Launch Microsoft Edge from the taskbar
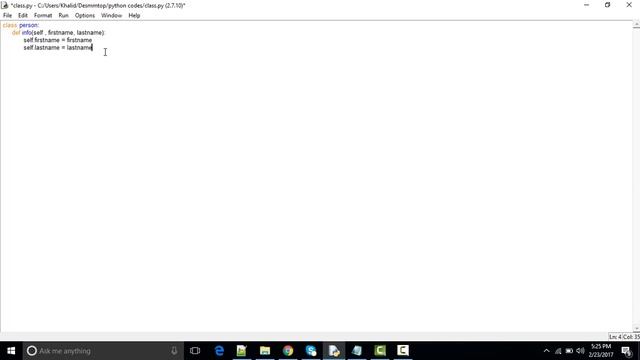Image resolution: width=640 pixels, height=360 pixels. [x=219, y=351]
